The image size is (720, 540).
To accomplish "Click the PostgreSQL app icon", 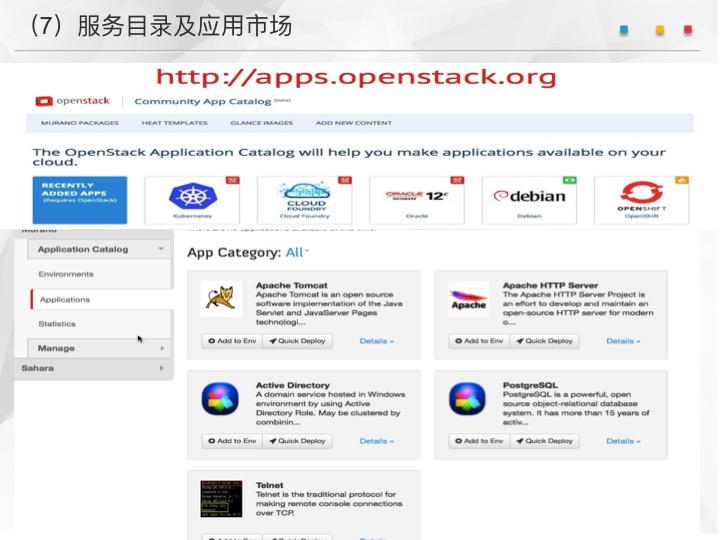I will tap(467, 399).
